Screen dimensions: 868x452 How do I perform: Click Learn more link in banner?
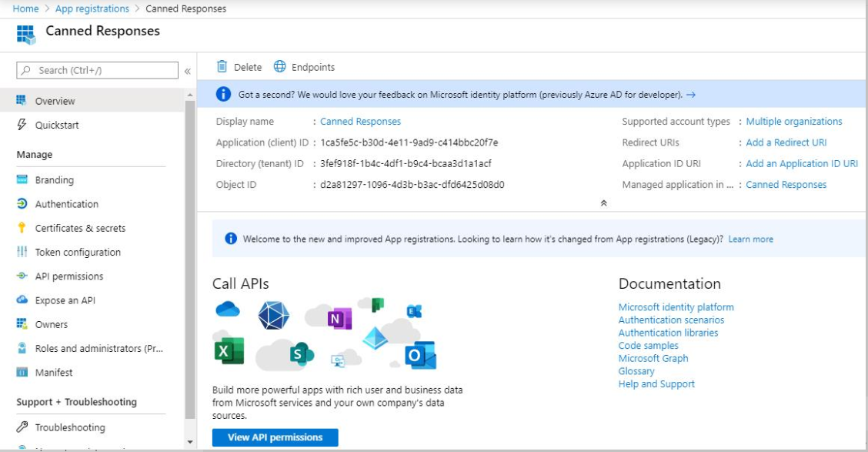coord(750,239)
